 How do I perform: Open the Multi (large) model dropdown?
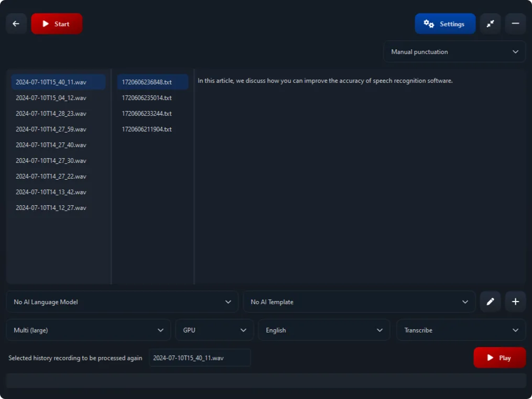(x=88, y=330)
